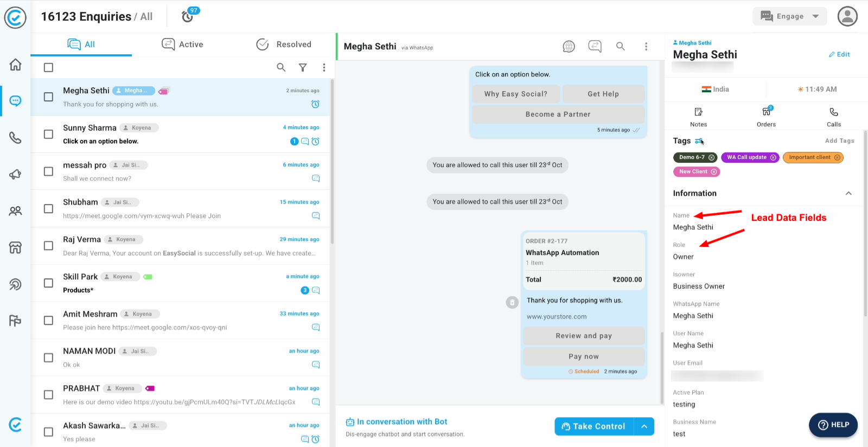
Task: Click the filter funnel icon in enquiry list
Action: click(303, 67)
